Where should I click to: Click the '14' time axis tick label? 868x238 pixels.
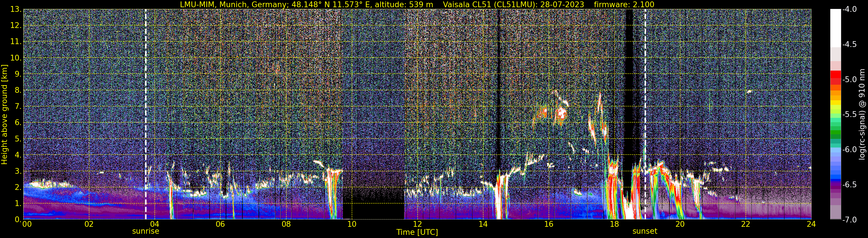point(483,224)
